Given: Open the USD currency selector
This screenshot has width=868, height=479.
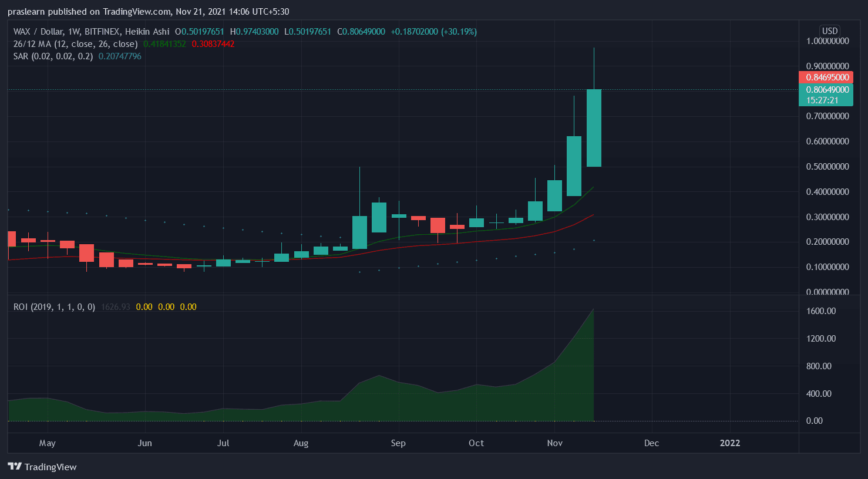Looking at the screenshot, I should pyautogui.click(x=829, y=31).
